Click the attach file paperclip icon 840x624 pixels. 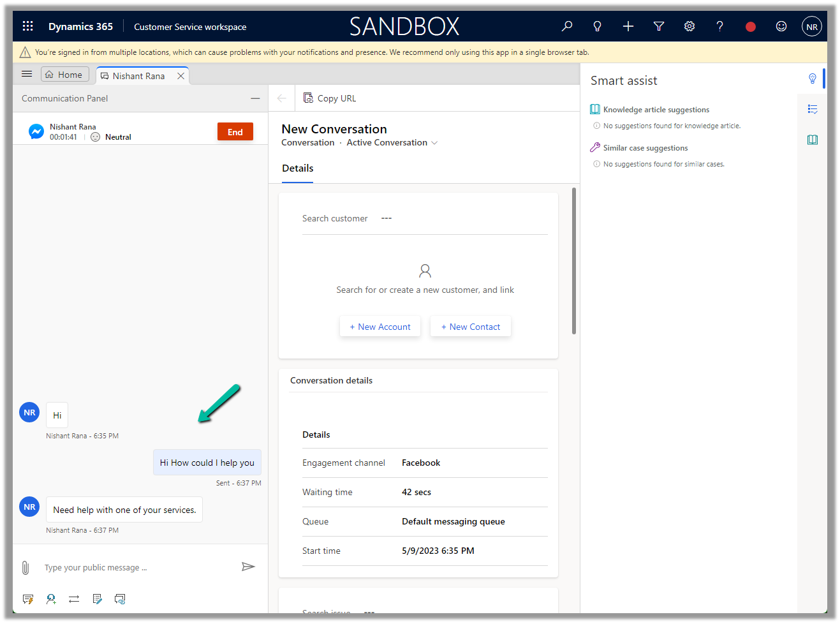click(x=26, y=567)
